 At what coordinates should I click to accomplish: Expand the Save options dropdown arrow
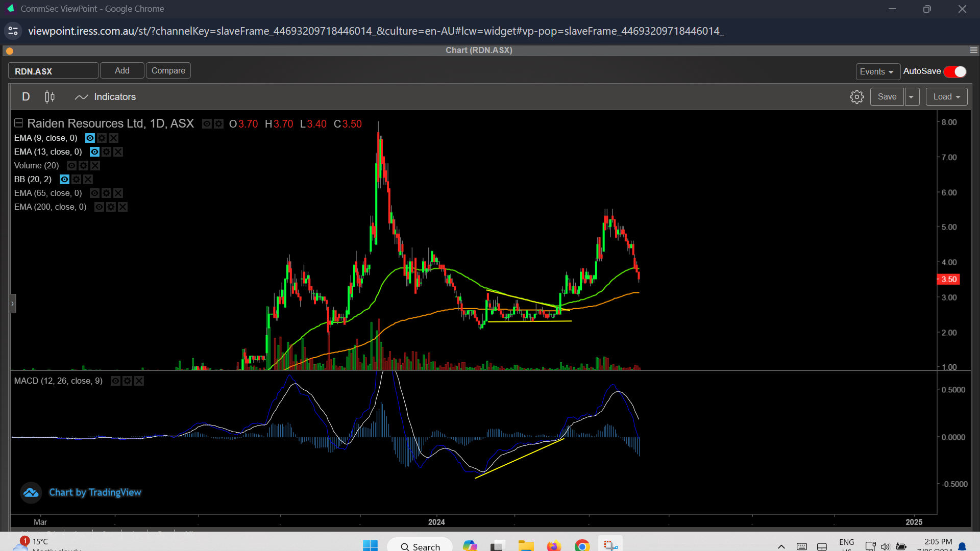pos(912,97)
